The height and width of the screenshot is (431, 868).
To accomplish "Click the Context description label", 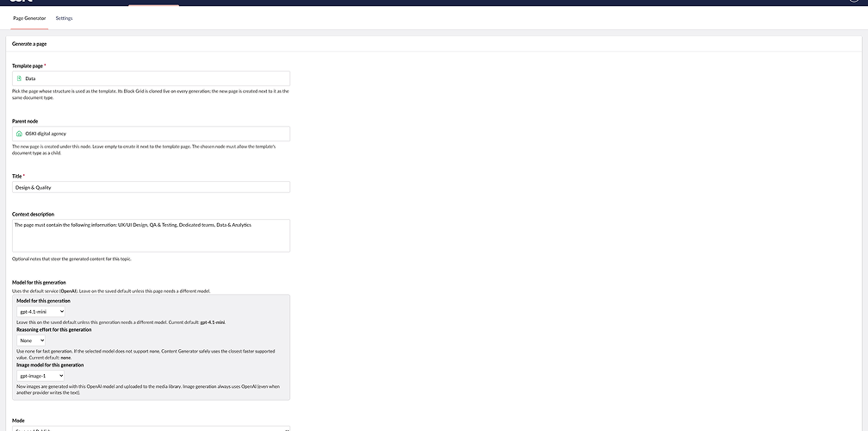I will click(x=34, y=214).
